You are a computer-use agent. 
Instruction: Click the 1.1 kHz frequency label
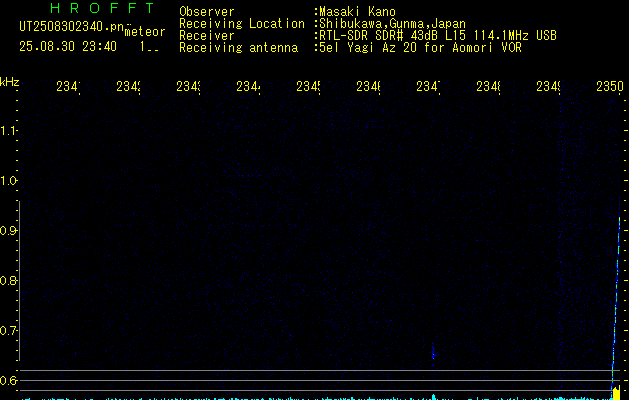pos(8,130)
